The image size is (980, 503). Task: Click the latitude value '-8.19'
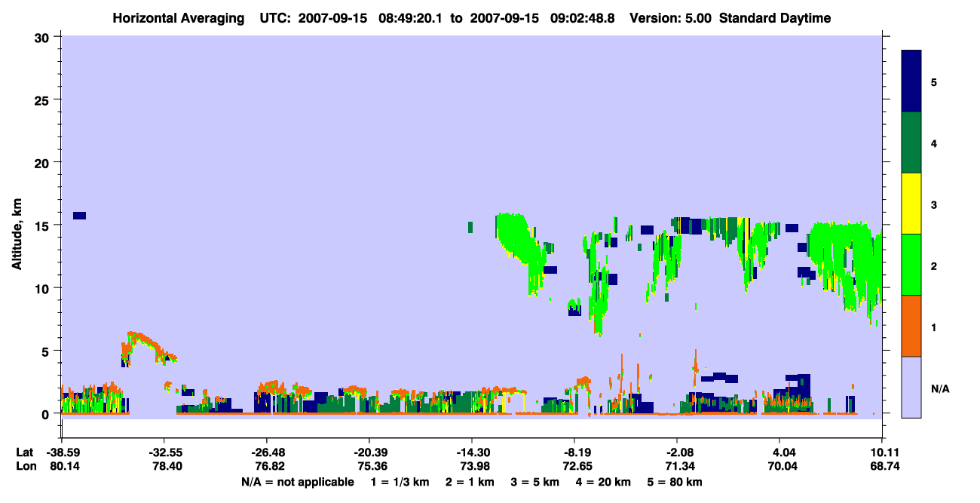(x=574, y=452)
